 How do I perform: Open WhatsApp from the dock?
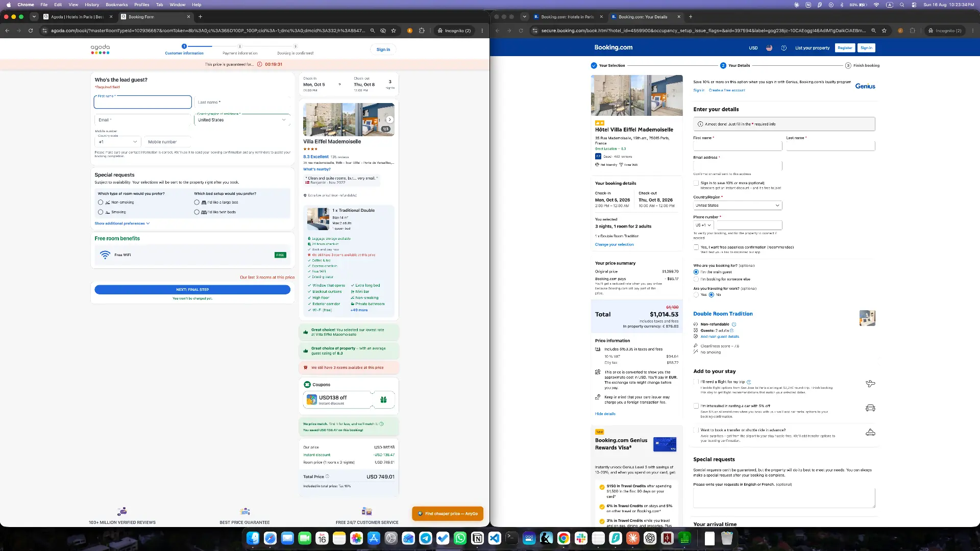click(x=460, y=538)
